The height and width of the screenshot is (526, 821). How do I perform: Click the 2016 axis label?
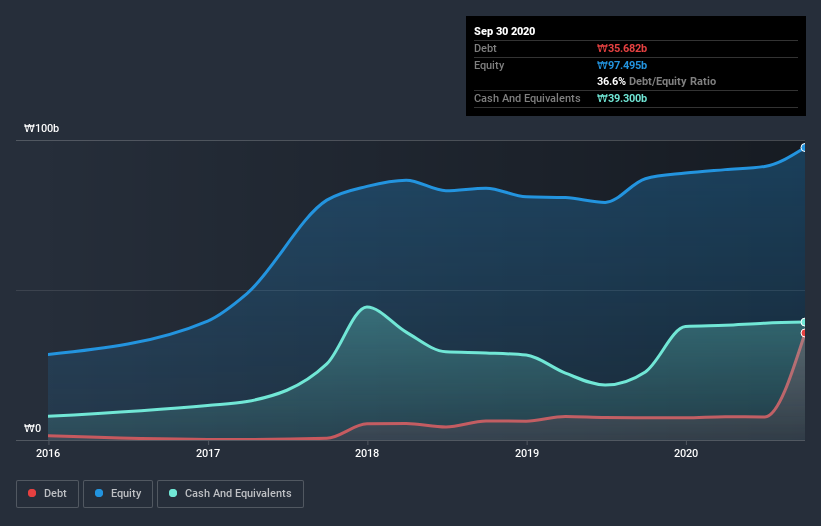click(48, 453)
